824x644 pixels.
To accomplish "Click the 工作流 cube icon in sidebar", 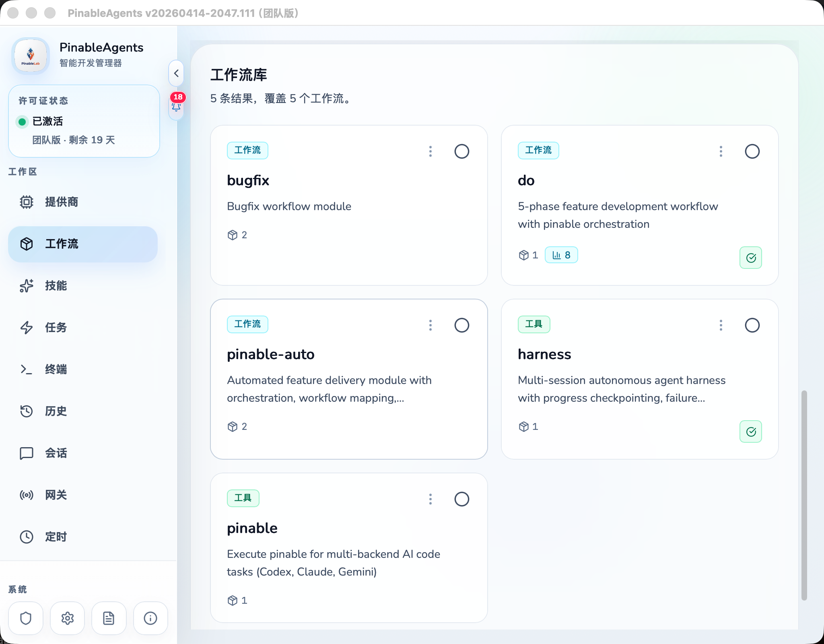I will pos(27,244).
